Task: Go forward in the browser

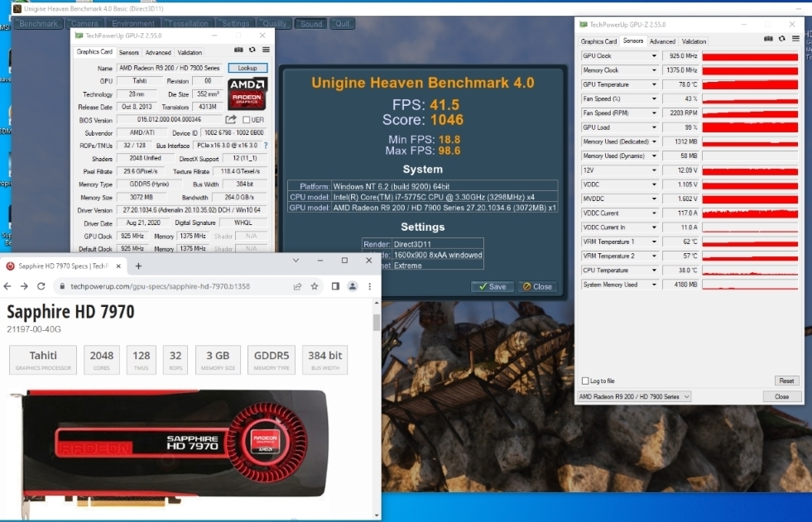Action: 24,286
